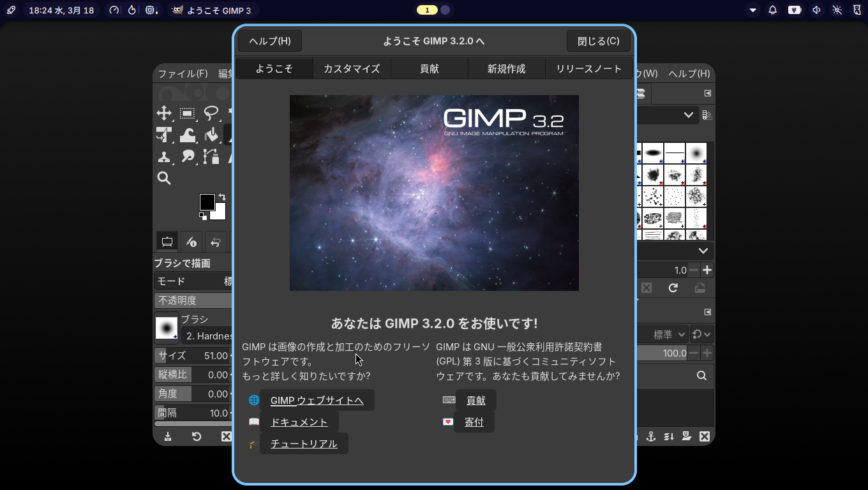Select the Free Select lasso tool
868x490 pixels.
coord(211,114)
